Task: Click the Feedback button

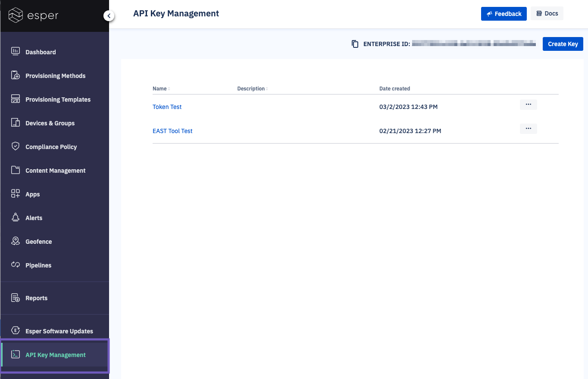Action: pyautogui.click(x=504, y=14)
